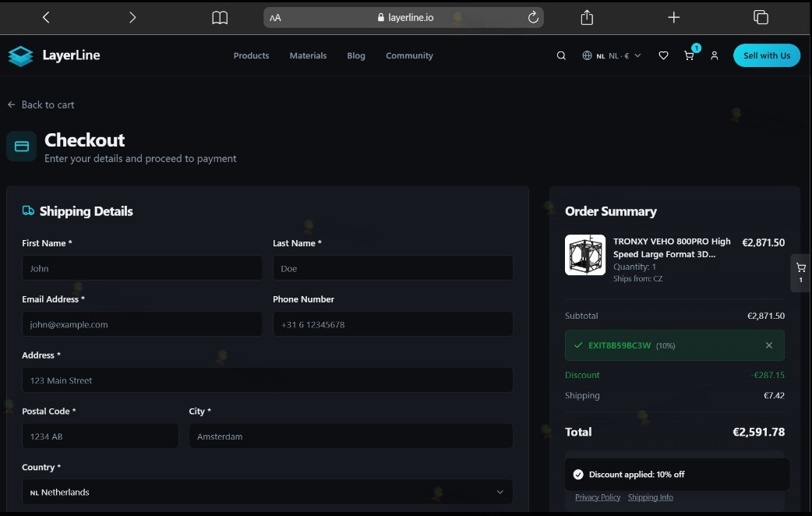Click the Sell with Us button
812x516 pixels.
coord(767,55)
